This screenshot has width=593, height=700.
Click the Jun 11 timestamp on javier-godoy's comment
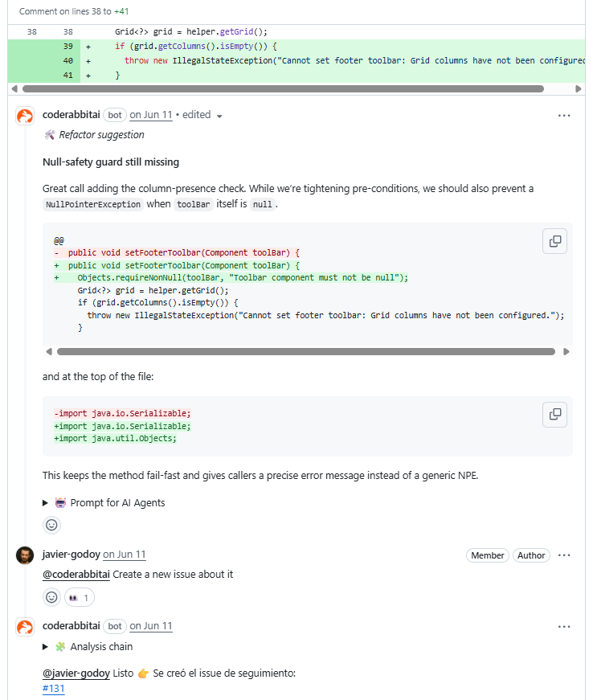(x=125, y=555)
